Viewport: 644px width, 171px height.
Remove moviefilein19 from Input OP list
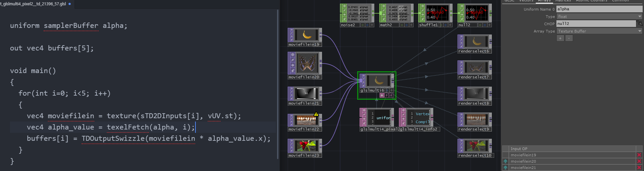[x=639, y=155]
